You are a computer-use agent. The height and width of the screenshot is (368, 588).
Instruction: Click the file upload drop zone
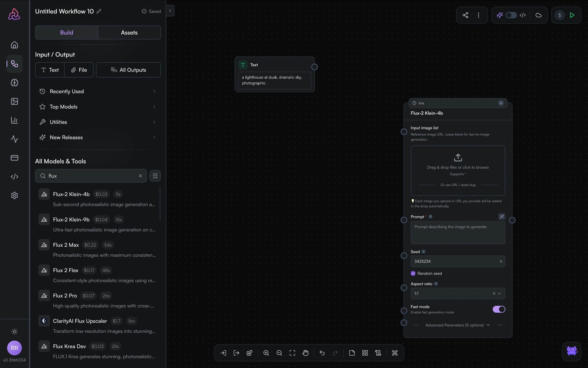[x=458, y=171]
